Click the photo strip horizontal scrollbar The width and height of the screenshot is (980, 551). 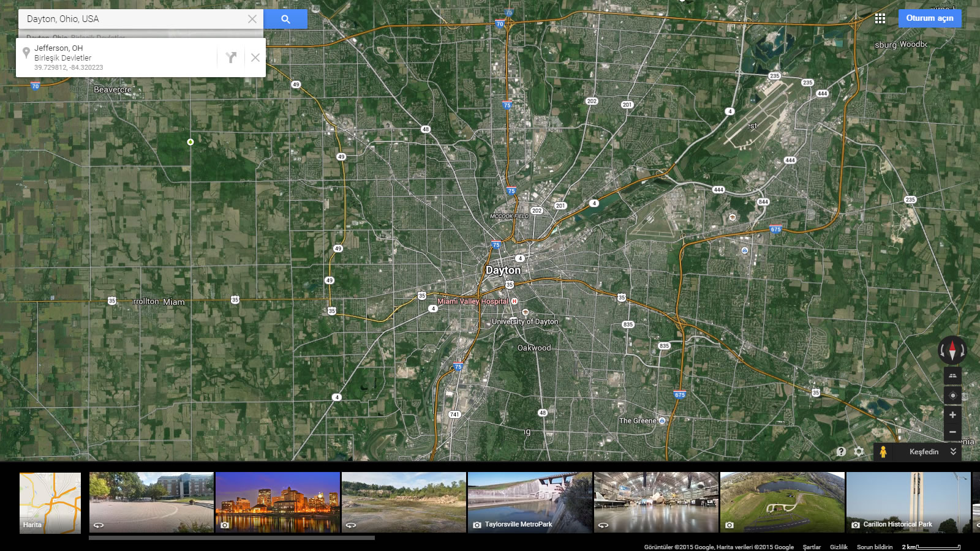click(232, 538)
